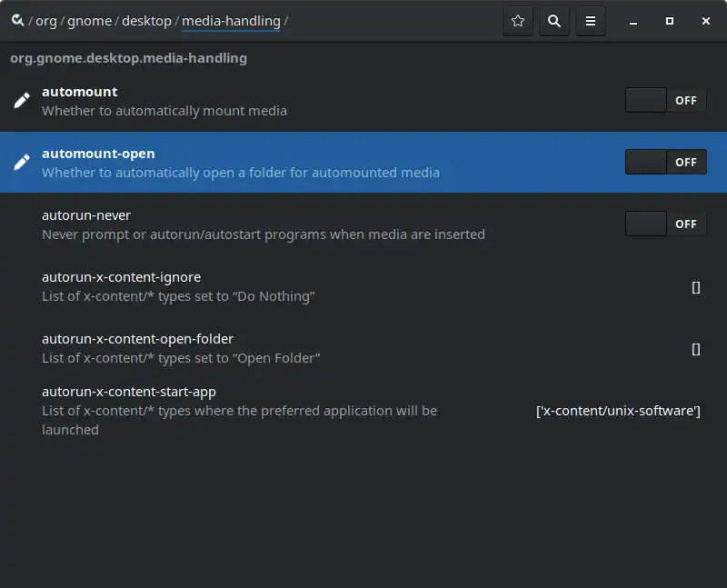Click the dconf root icon in path bar
This screenshot has height=588, width=727.
[17, 20]
